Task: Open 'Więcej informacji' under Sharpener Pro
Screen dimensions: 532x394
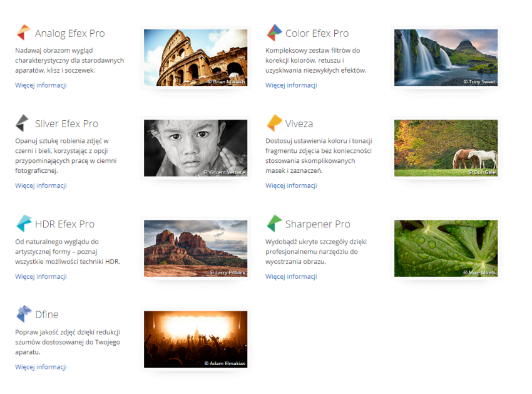Action: (x=291, y=276)
